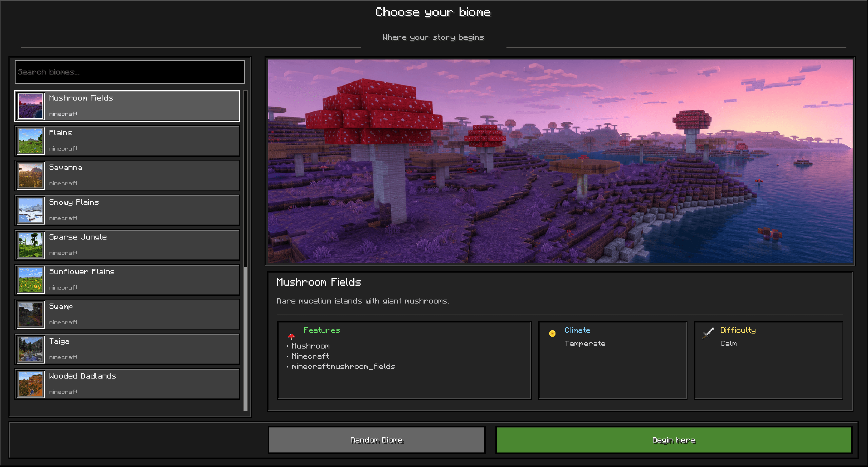The image size is (868, 467).
Task: Click the Taiga biome thumbnail icon
Action: tap(31, 349)
